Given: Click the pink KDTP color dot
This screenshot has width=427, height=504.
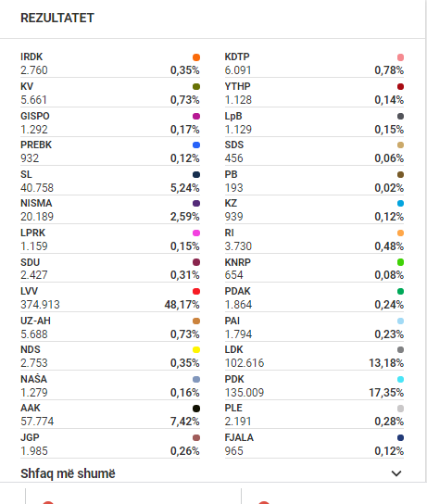Looking at the screenshot, I should (x=400, y=57).
